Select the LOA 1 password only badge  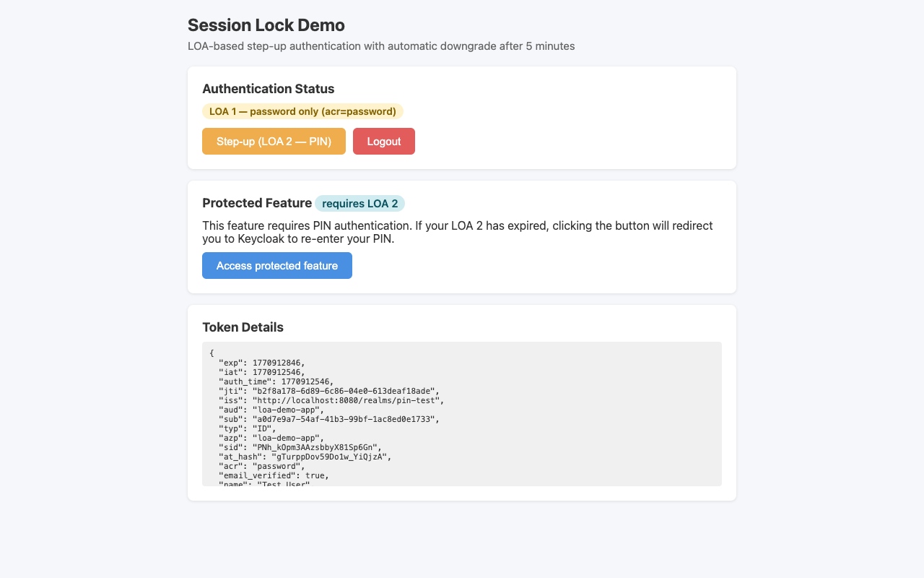(x=302, y=111)
